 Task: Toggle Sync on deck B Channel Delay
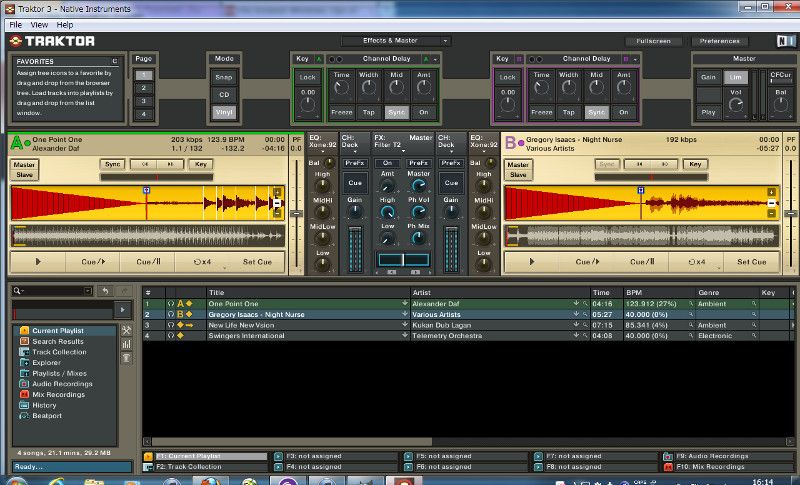click(x=596, y=112)
